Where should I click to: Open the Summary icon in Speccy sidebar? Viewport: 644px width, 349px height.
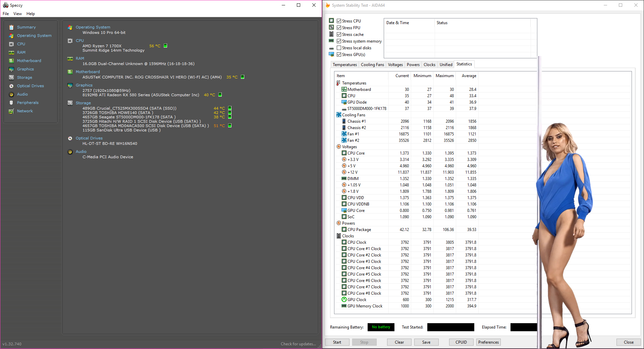[11, 27]
